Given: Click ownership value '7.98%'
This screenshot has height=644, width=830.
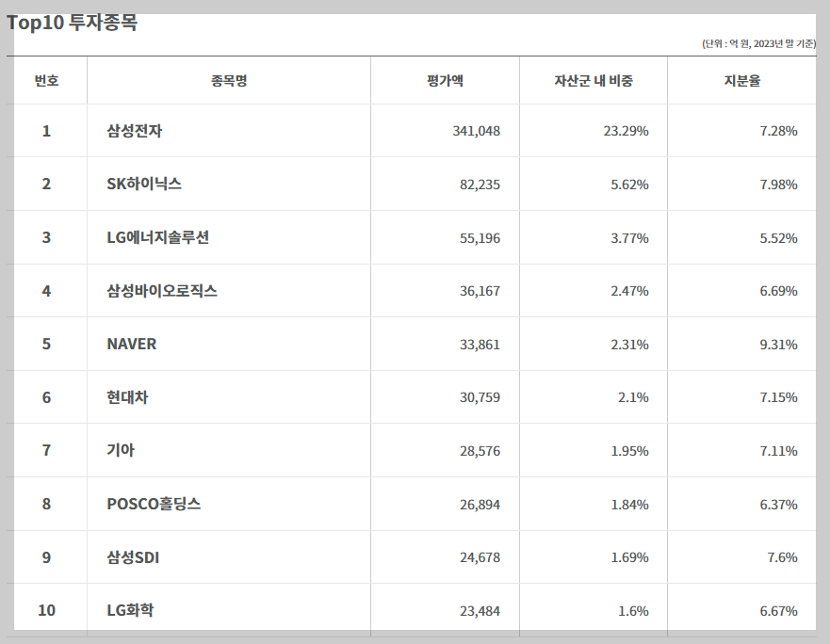Looking at the screenshot, I should pyautogui.click(x=778, y=185).
